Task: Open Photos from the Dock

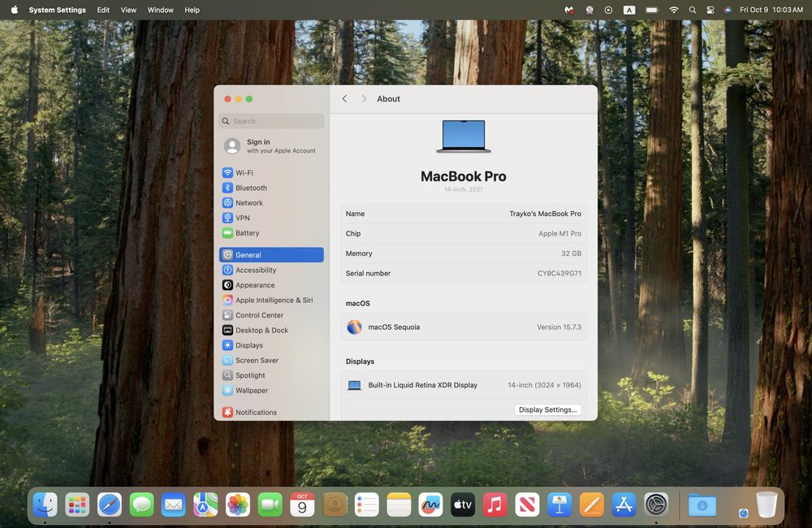Action: (238, 504)
